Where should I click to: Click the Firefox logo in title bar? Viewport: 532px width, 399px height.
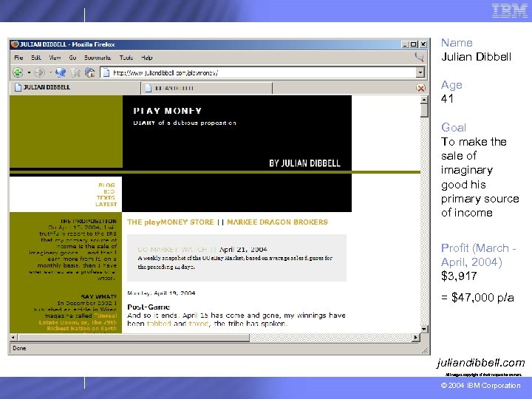(x=15, y=44)
